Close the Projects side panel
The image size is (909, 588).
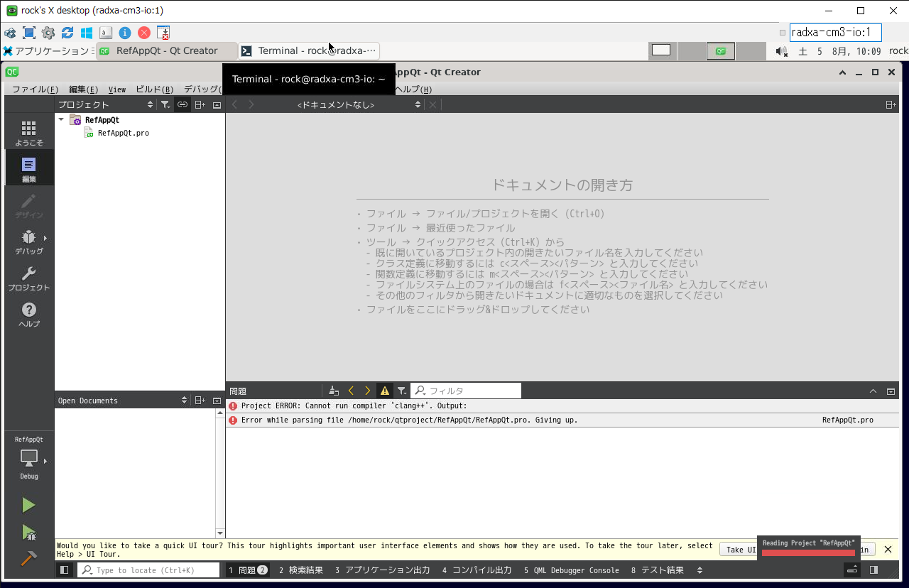click(x=217, y=104)
